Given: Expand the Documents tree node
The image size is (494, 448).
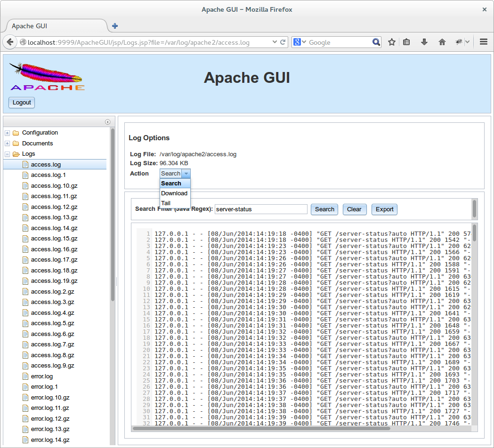Looking at the screenshot, I should pos(7,144).
